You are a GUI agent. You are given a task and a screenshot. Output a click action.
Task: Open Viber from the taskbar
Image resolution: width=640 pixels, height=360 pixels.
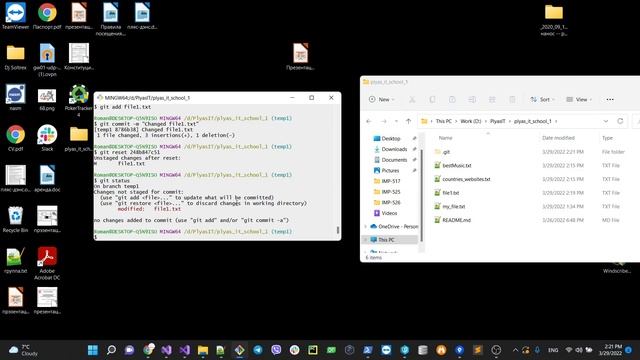point(276,350)
